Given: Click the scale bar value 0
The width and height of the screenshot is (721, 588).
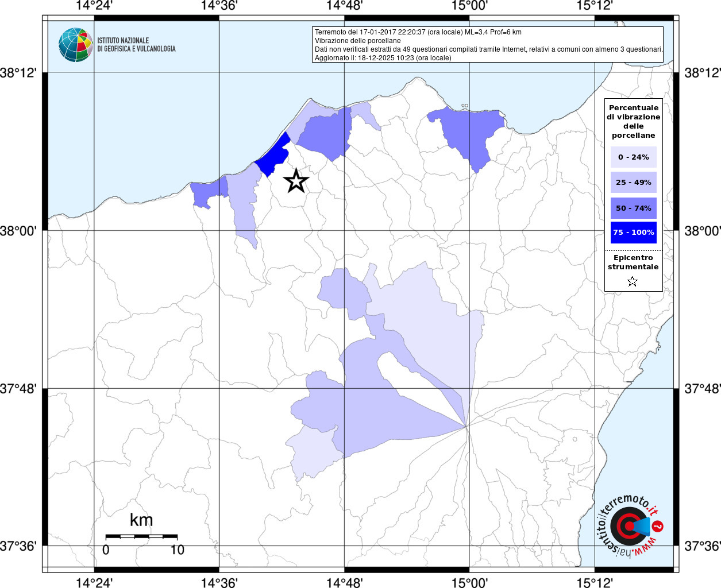Looking at the screenshot, I should (x=106, y=550).
